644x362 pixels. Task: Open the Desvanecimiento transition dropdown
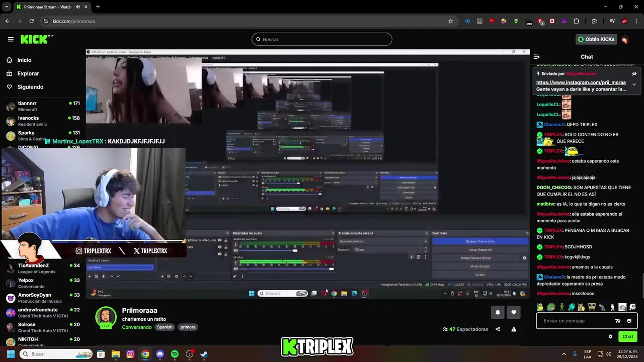coord(384,241)
